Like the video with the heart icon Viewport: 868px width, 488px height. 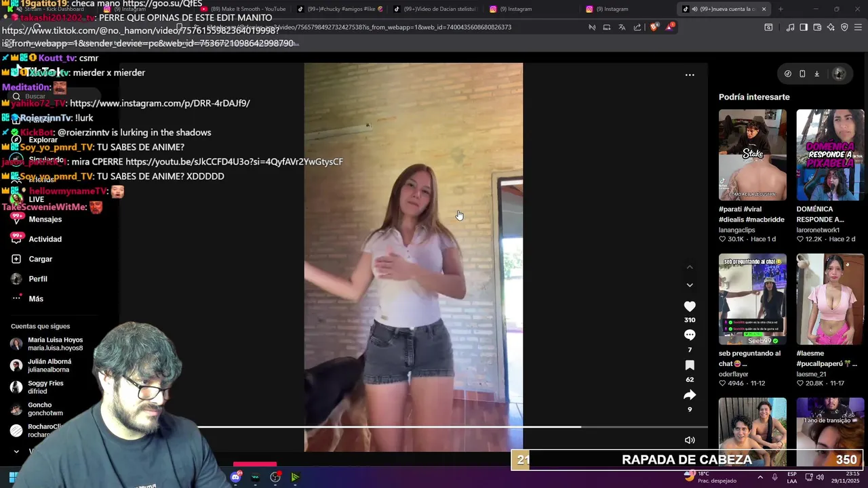pos(690,306)
